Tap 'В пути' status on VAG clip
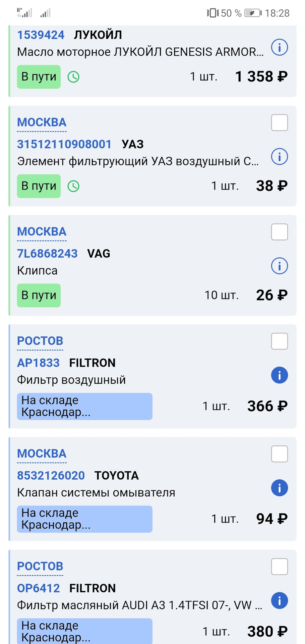305x644 pixels. 39,296
